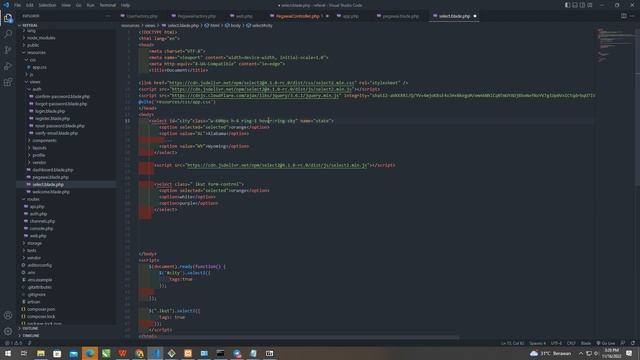Open the Search view in activity bar

point(8,34)
